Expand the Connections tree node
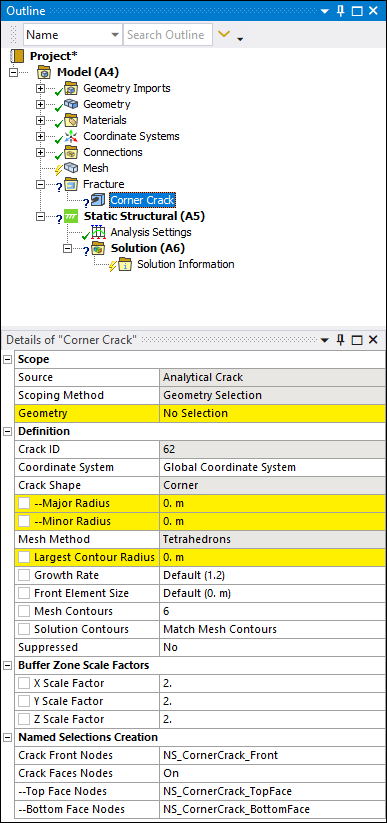 coord(40,152)
